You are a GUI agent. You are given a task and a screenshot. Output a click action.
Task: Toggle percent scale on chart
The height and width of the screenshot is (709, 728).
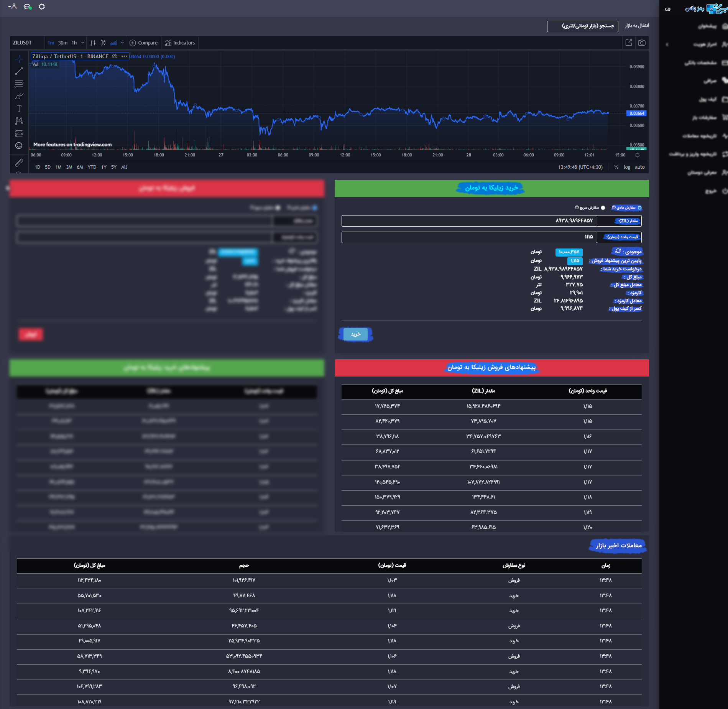(616, 167)
